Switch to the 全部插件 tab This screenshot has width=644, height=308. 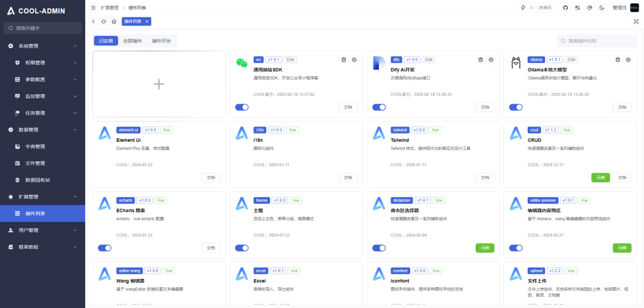132,41
